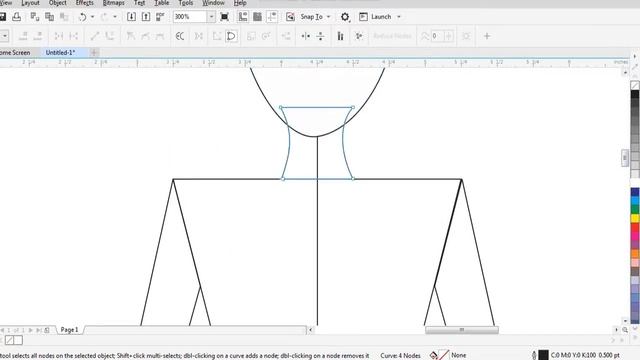
Task: Open the Tools menu
Action: click(x=186, y=3)
